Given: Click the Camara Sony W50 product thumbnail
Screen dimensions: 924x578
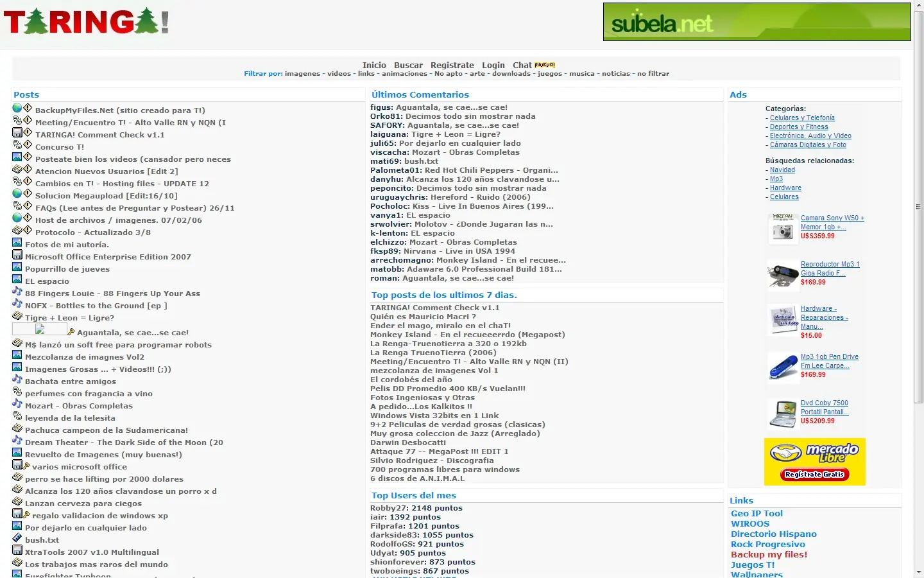Looking at the screenshot, I should point(783,229).
